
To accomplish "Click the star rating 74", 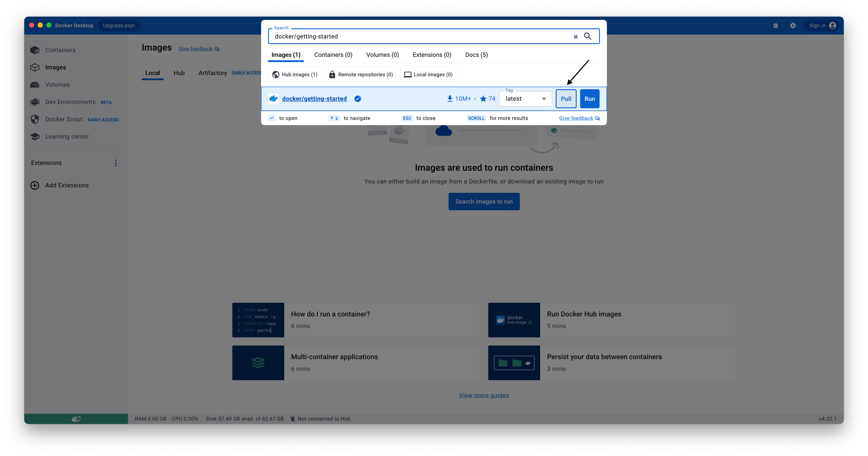I will click(x=487, y=99).
